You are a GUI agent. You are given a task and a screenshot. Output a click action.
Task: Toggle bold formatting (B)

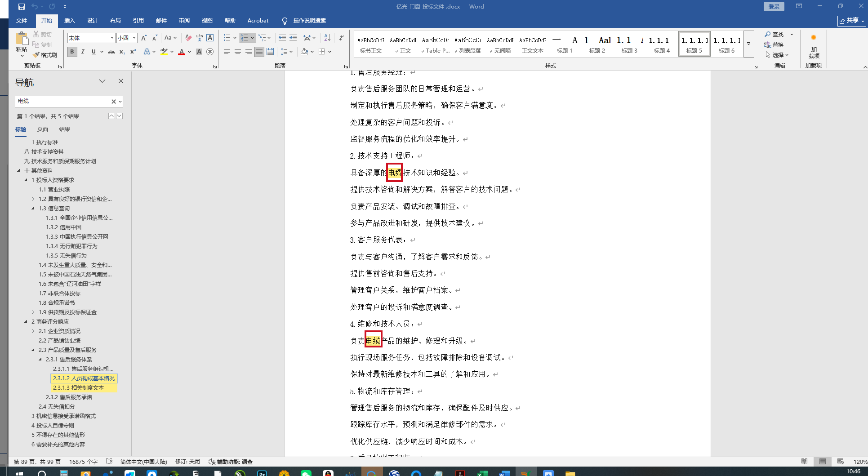pos(72,52)
